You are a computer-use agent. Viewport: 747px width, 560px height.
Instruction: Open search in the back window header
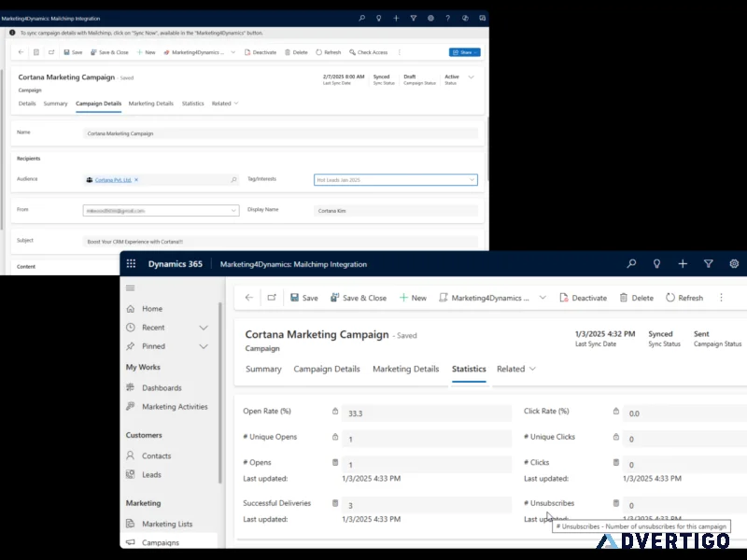361,18
